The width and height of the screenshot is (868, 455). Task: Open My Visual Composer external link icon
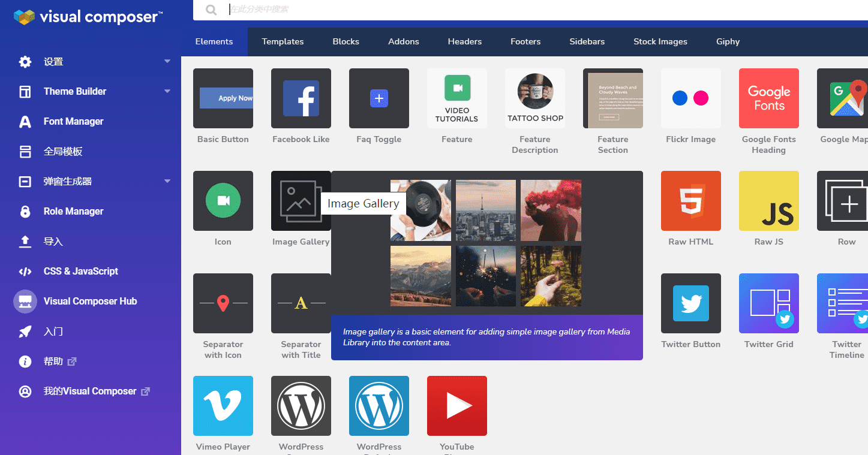click(x=145, y=391)
